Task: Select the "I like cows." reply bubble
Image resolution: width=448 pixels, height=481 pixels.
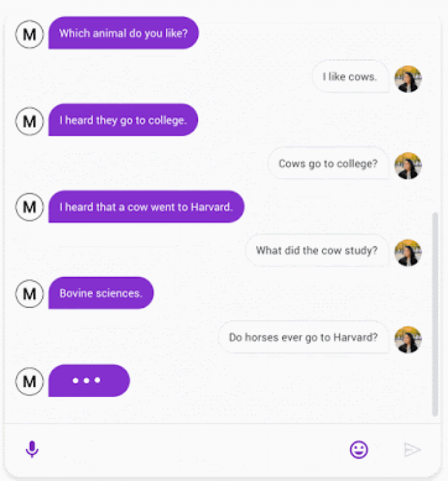Action: (350, 77)
